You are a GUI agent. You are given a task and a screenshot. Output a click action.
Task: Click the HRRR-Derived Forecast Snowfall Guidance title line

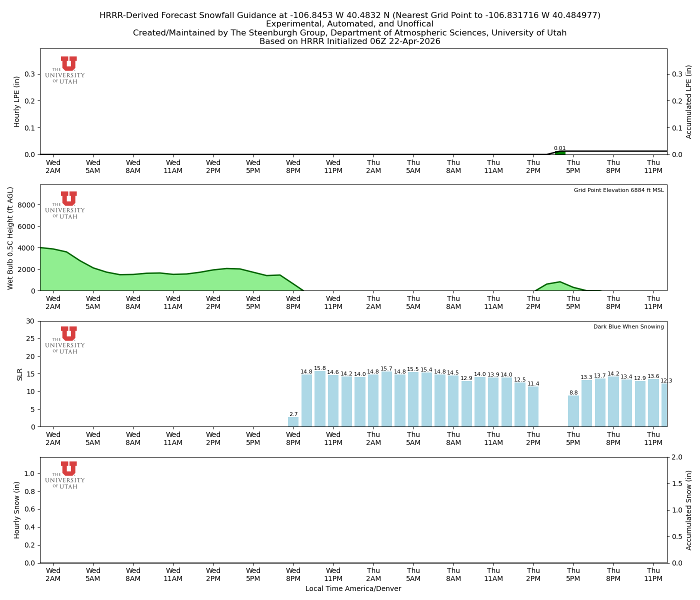click(x=350, y=15)
